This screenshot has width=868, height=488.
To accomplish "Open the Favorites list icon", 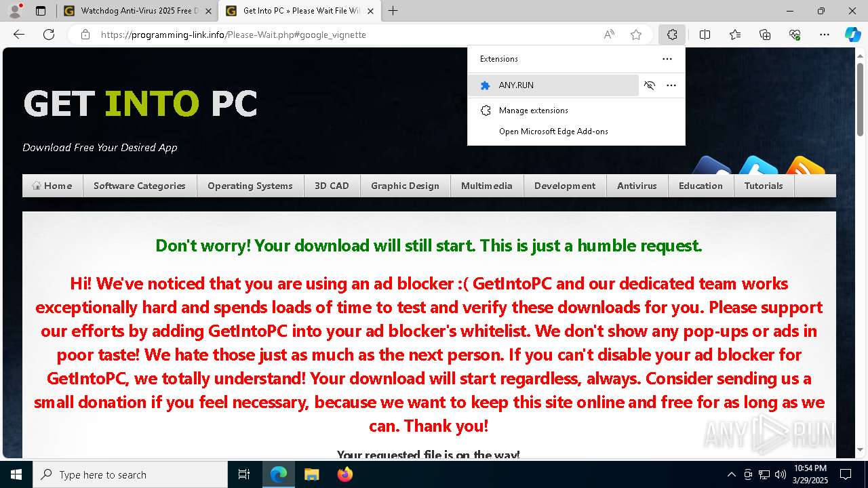I will pyautogui.click(x=735, y=35).
